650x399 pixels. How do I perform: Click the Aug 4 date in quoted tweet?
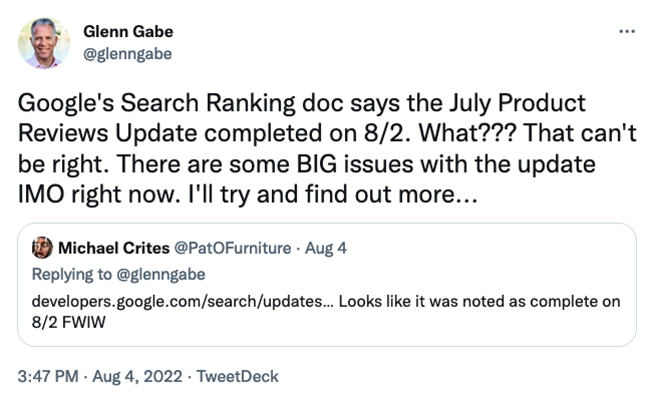pyautogui.click(x=326, y=248)
